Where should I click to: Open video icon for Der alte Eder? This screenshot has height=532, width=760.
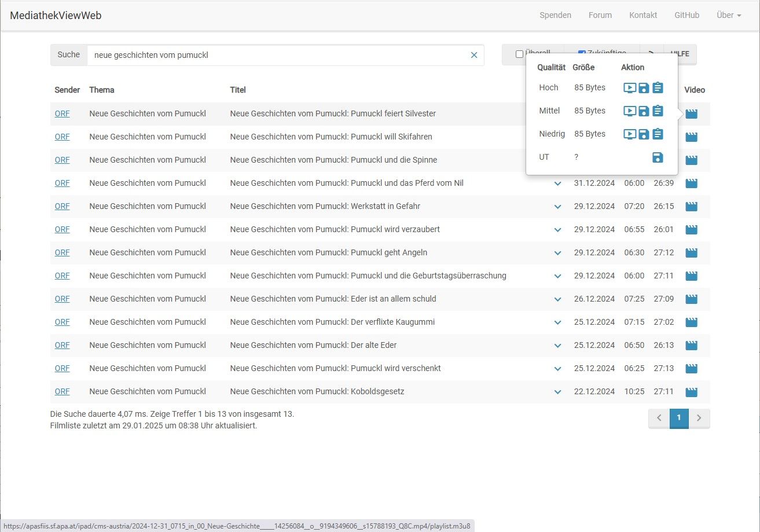[x=691, y=346]
